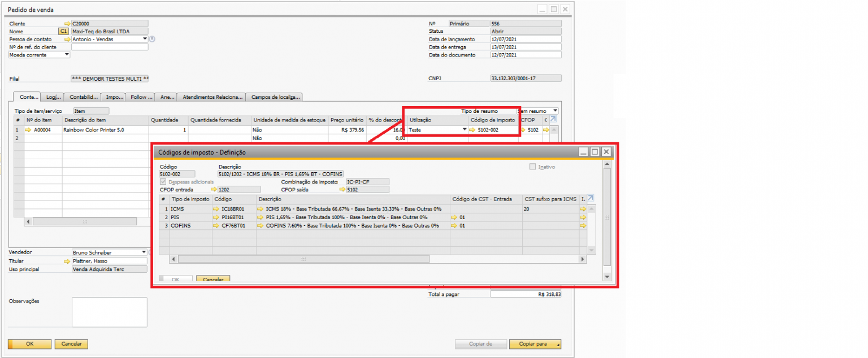Click the Copiar para button

(535, 344)
